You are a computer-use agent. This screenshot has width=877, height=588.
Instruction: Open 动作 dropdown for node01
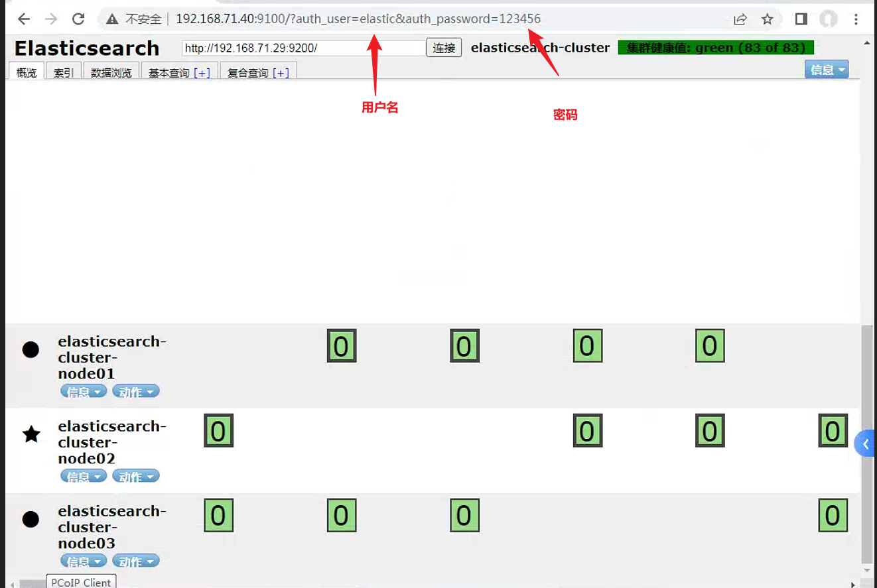point(136,392)
